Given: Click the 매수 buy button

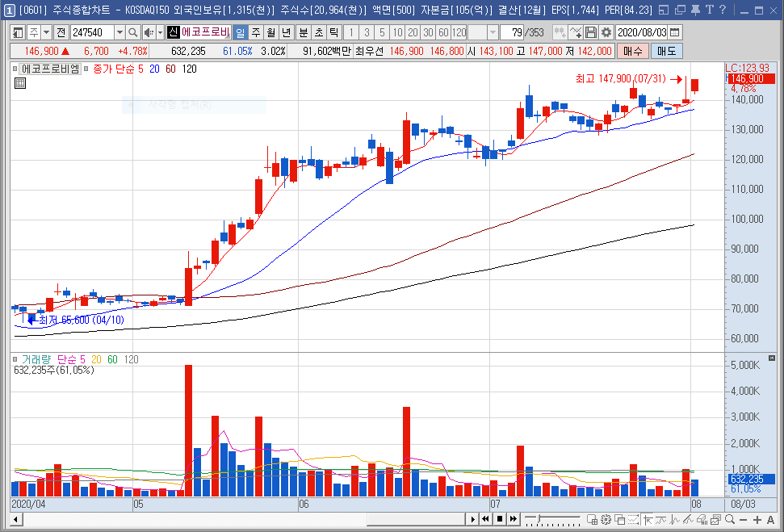Looking at the screenshot, I should (633, 51).
